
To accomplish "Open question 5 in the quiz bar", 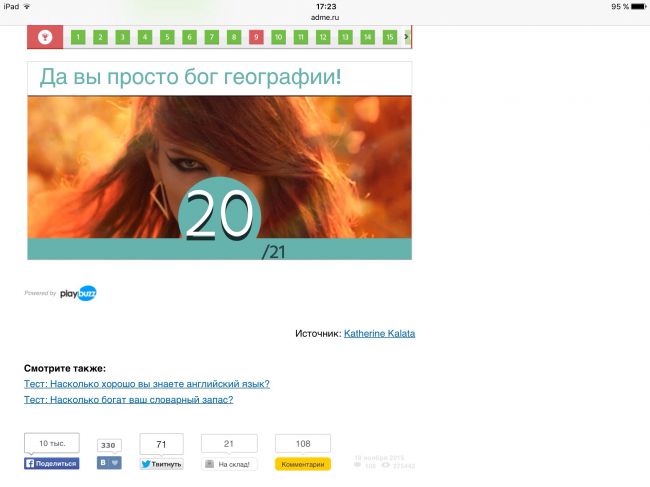I will [166, 37].
